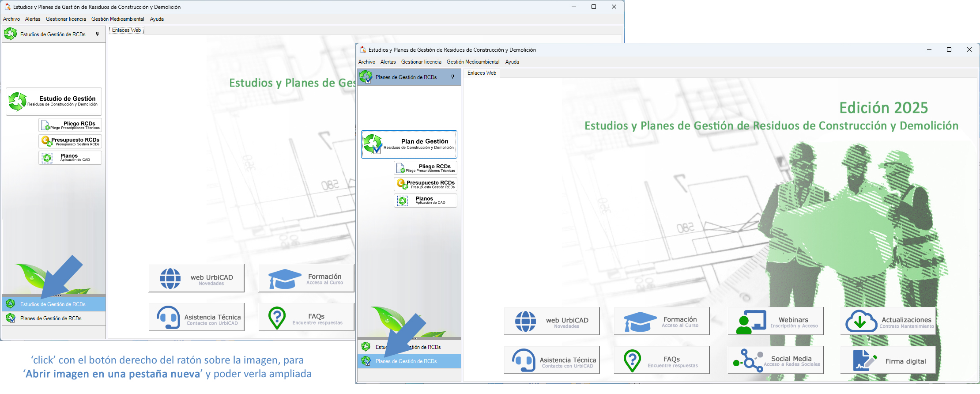980x394 pixels.
Task: Open Gestionar licencia menu in back window
Action: pyautogui.click(x=66, y=19)
